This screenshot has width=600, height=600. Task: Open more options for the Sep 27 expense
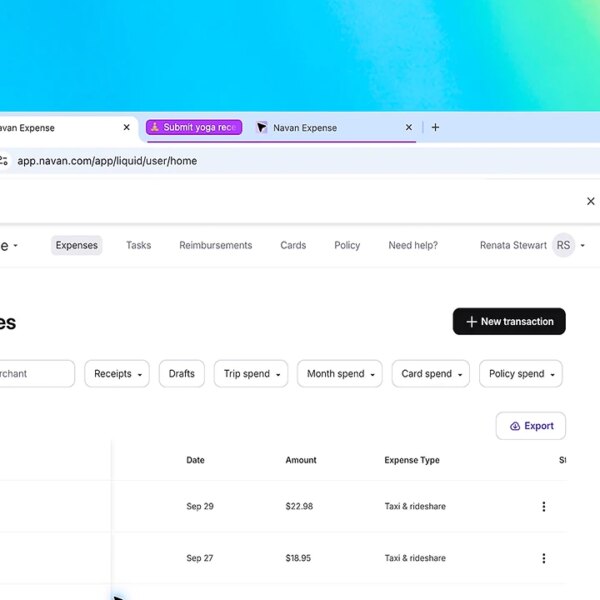click(x=544, y=558)
